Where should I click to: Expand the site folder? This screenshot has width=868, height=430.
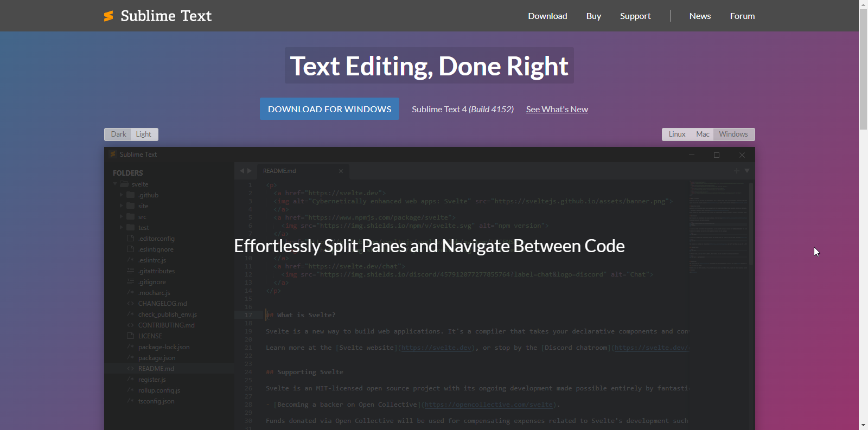pos(122,206)
